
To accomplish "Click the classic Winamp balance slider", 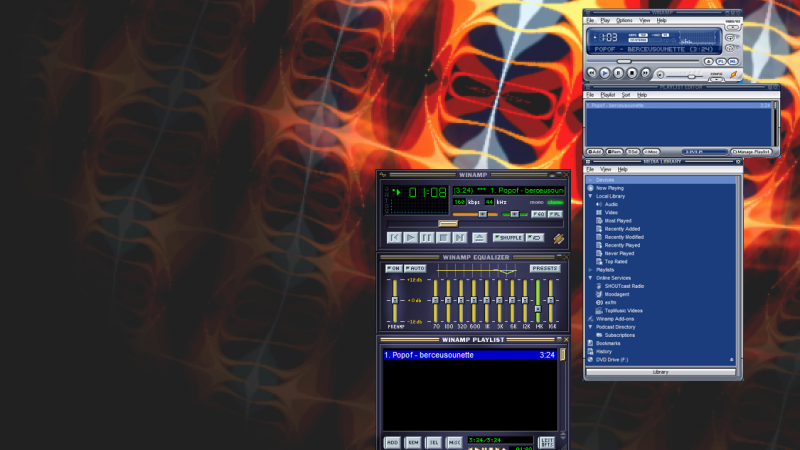I will pos(514,214).
